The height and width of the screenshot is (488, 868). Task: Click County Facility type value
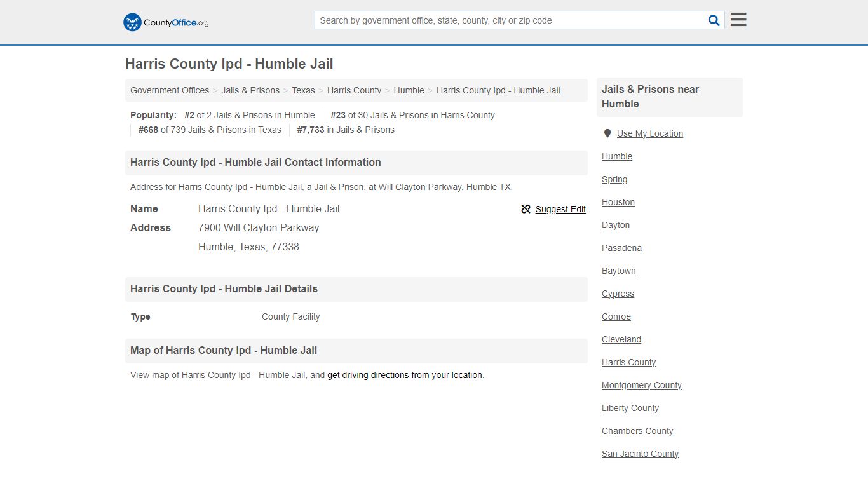pos(291,316)
